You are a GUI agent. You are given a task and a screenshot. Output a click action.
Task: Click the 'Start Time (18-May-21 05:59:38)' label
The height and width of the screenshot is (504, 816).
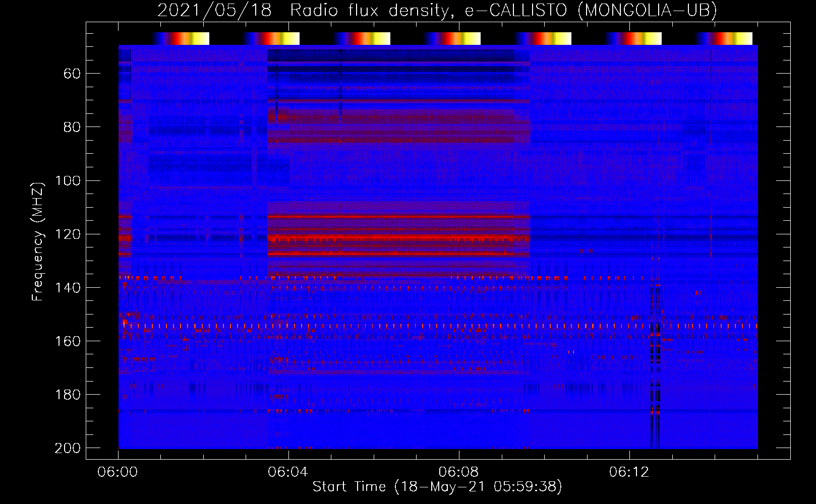pyautogui.click(x=437, y=487)
